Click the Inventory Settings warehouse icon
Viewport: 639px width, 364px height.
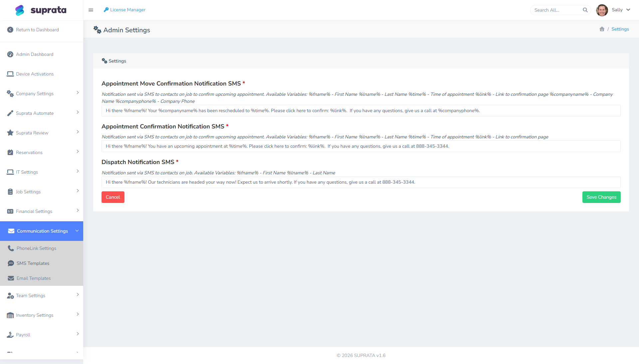pos(10,315)
